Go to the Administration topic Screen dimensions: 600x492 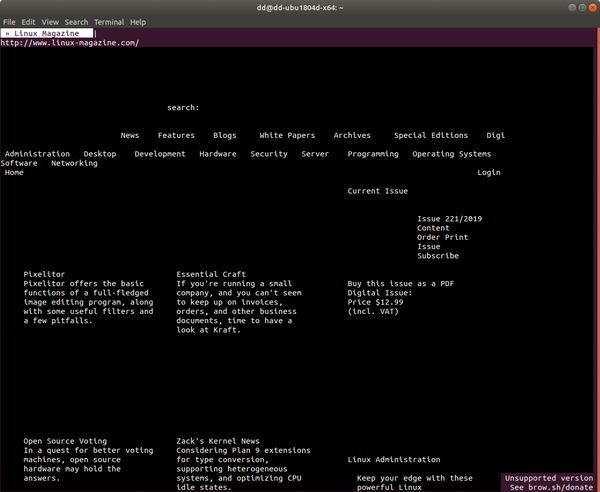[x=37, y=154]
